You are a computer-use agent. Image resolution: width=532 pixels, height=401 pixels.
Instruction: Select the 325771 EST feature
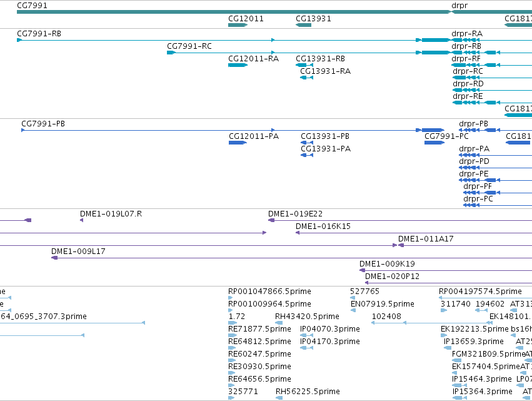point(243,392)
